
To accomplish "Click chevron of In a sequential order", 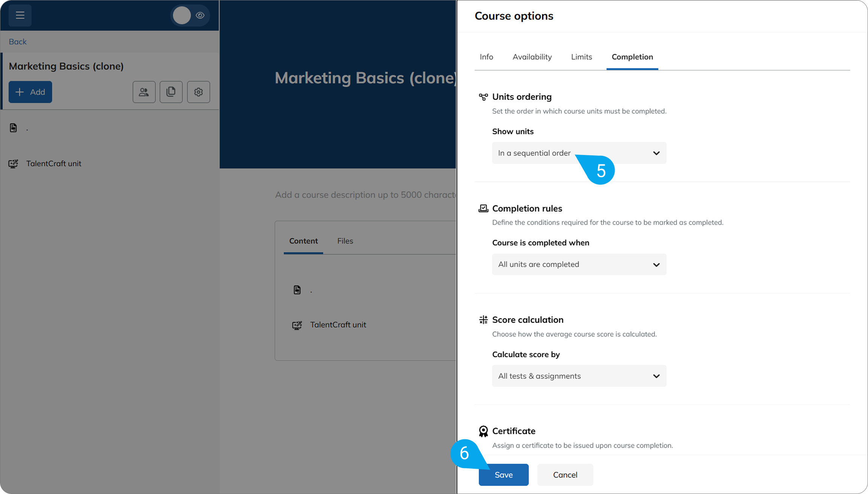I will pos(656,153).
